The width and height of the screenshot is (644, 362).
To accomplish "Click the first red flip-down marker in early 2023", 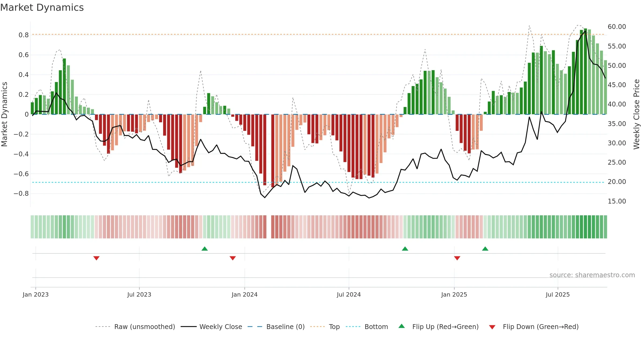I will point(96,258).
